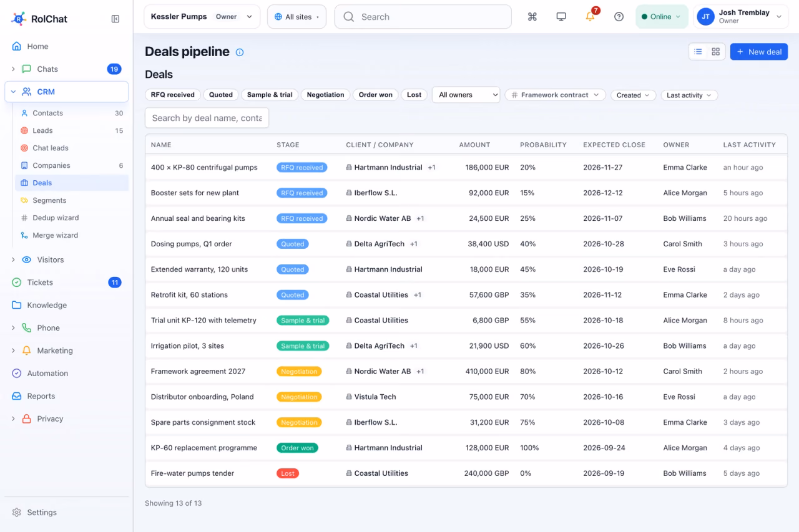
Task: Collapse the CRM section
Action: click(x=14, y=92)
